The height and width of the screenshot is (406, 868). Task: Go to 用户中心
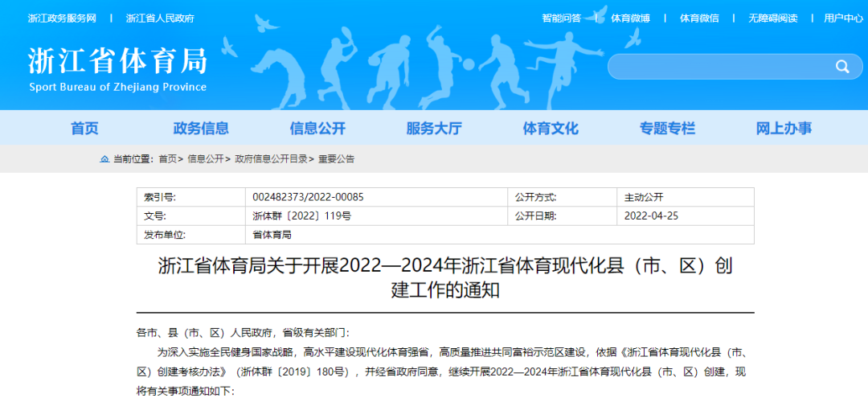coord(843,18)
